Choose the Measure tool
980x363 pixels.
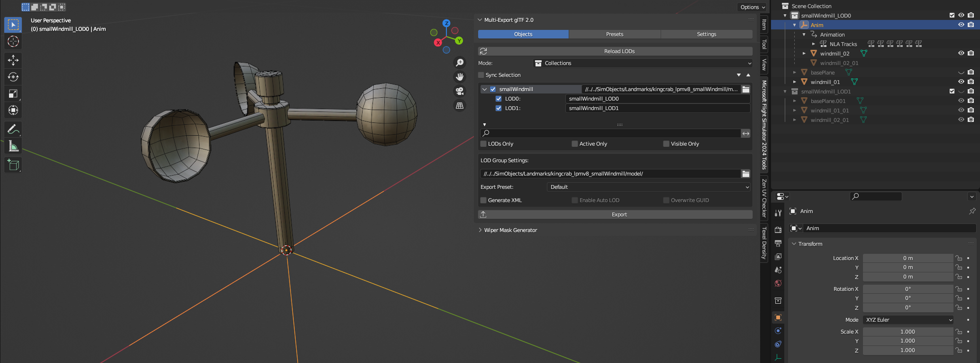tap(13, 147)
